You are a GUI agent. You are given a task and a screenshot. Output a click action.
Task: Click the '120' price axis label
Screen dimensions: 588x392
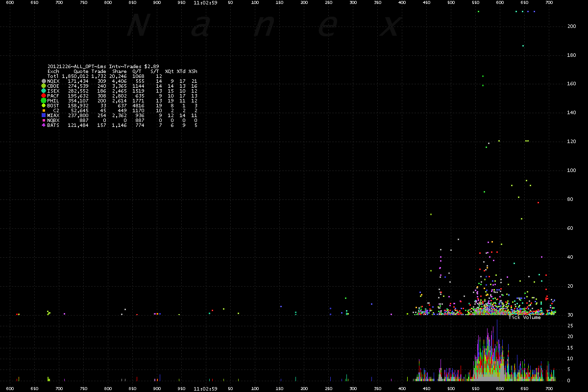click(x=571, y=142)
